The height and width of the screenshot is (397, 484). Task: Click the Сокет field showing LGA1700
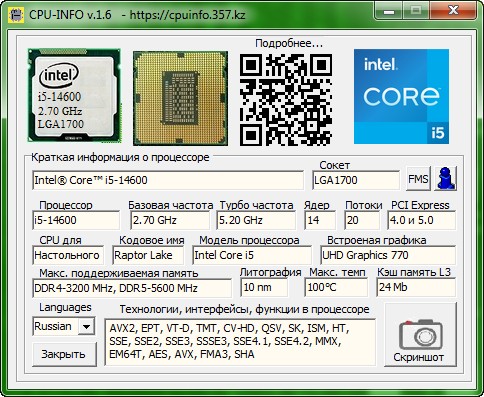click(356, 180)
